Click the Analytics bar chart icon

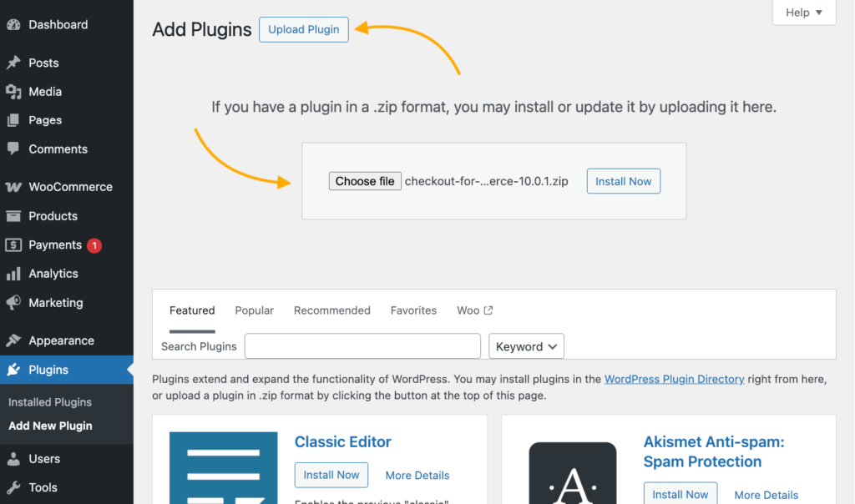click(x=13, y=274)
